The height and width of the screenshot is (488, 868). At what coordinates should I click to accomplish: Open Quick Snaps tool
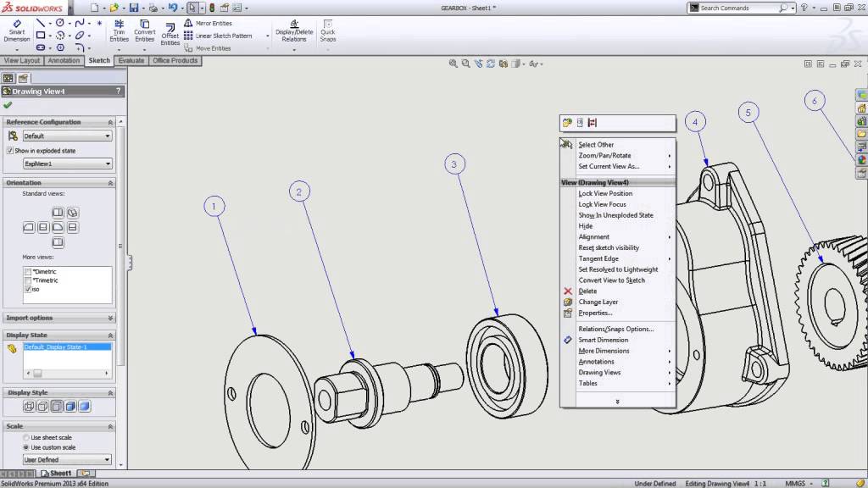click(x=328, y=31)
